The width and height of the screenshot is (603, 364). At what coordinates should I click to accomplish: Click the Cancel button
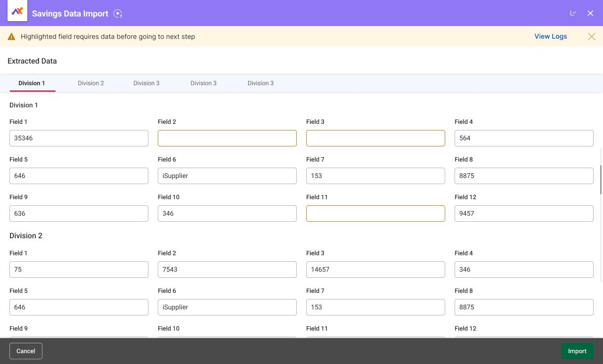pyautogui.click(x=26, y=351)
